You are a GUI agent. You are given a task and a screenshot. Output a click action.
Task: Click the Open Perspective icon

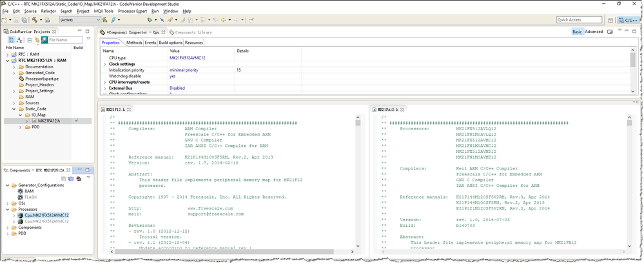[610, 20]
